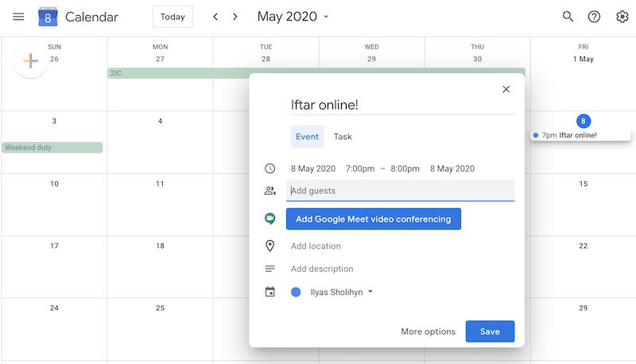636x364 pixels.
Task: Click the Today button
Action: pyautogui.click(x=173, y=17)
